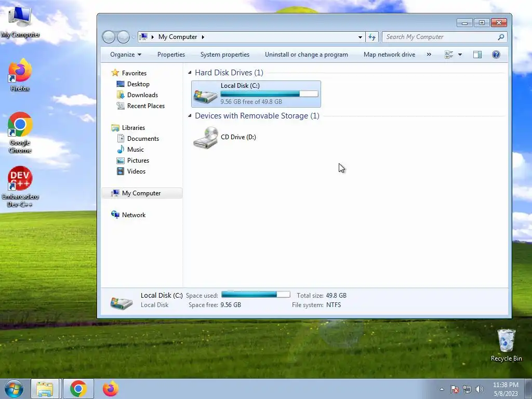The height and width of the screenshot is (399, 532).
Task: Click the C: drive usage bar in the tile
Action: [269, 94]
